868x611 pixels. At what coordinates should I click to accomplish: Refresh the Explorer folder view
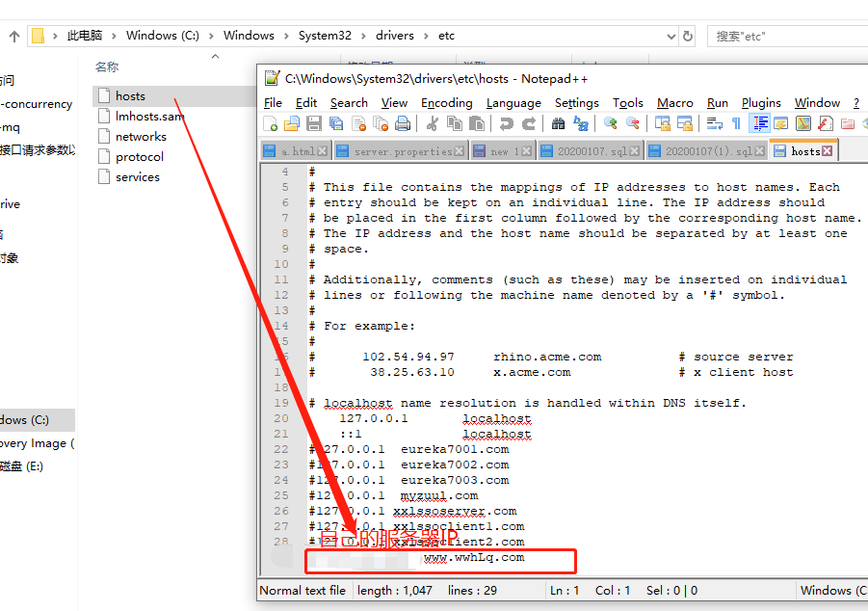click(688, 36)
